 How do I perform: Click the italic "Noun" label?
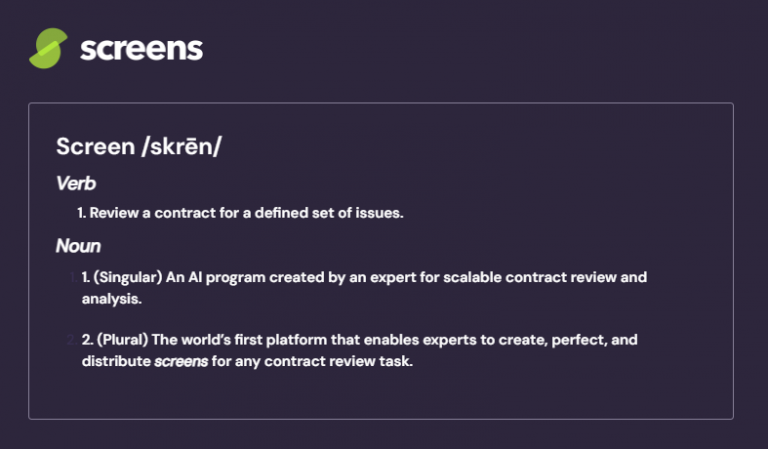pos(78,245)
